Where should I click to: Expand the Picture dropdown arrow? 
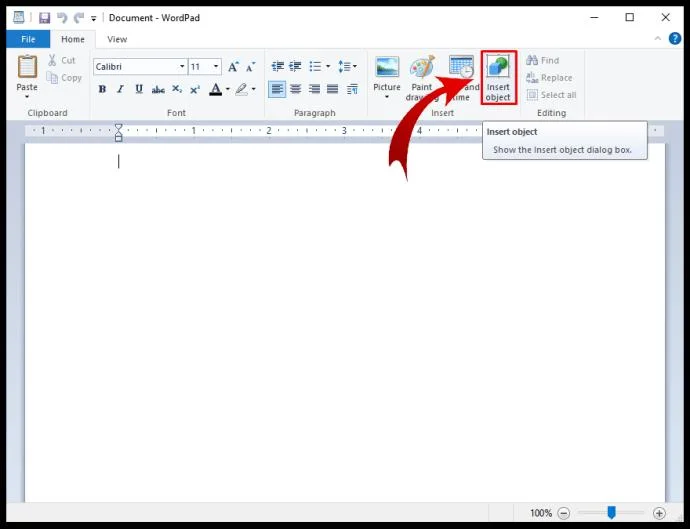387,97
